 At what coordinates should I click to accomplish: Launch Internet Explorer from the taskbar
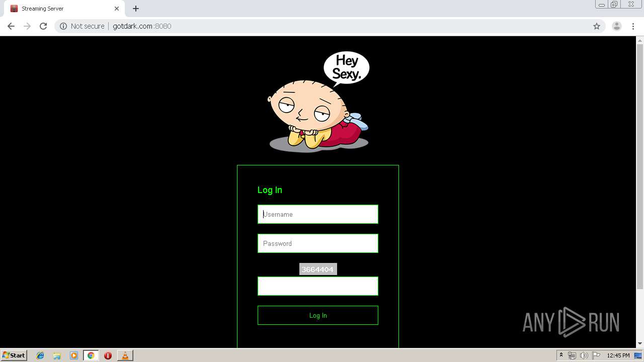[40, 355]
